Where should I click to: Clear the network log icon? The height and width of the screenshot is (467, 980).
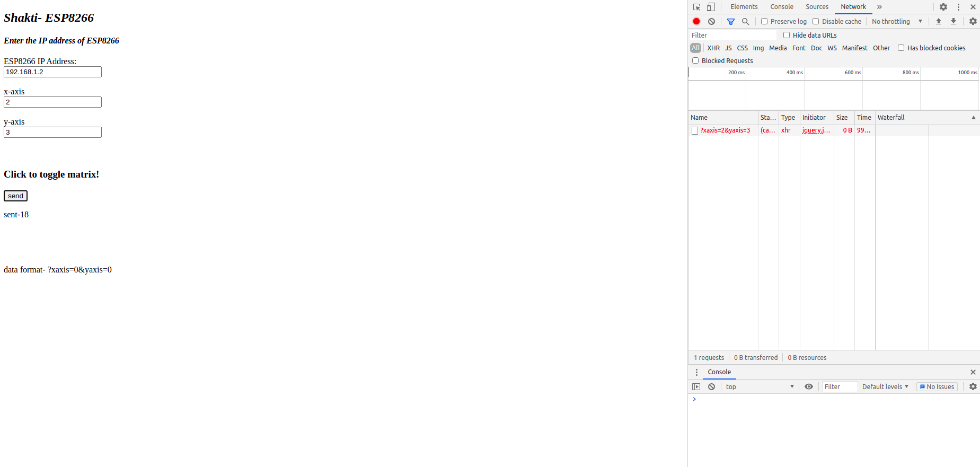pos(711,21)
